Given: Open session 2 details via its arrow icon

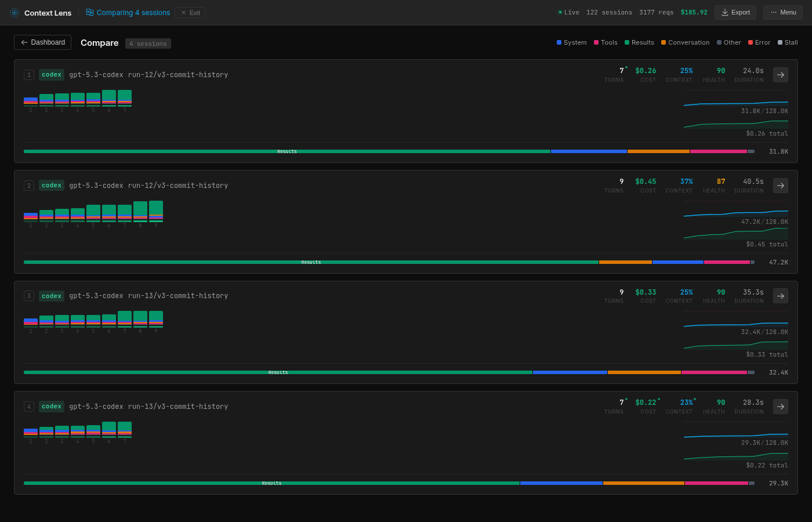Looking at the screenshot, I should click(x=780, y=185).
